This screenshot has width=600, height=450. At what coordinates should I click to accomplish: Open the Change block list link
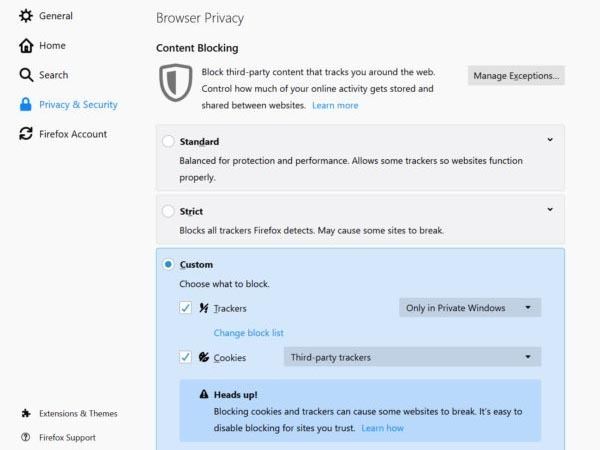pyautogui.click(x=248, y=333)
